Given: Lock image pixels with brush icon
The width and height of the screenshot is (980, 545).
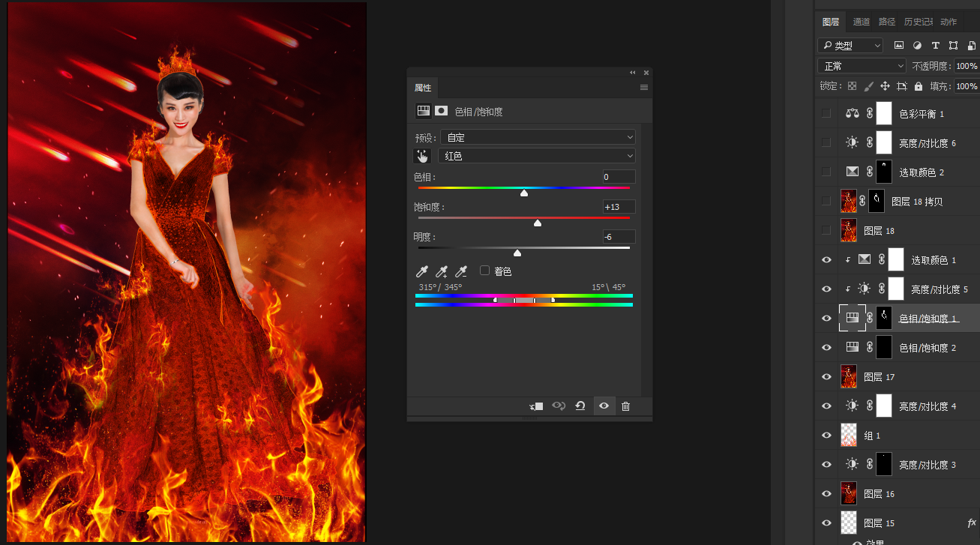Looking at the screenshot, I should coord(868,86).
